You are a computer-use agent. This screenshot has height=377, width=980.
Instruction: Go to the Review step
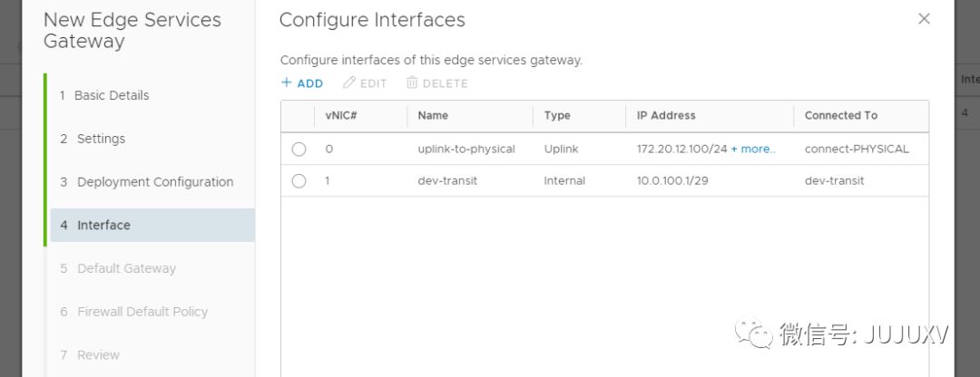point(98,355)
